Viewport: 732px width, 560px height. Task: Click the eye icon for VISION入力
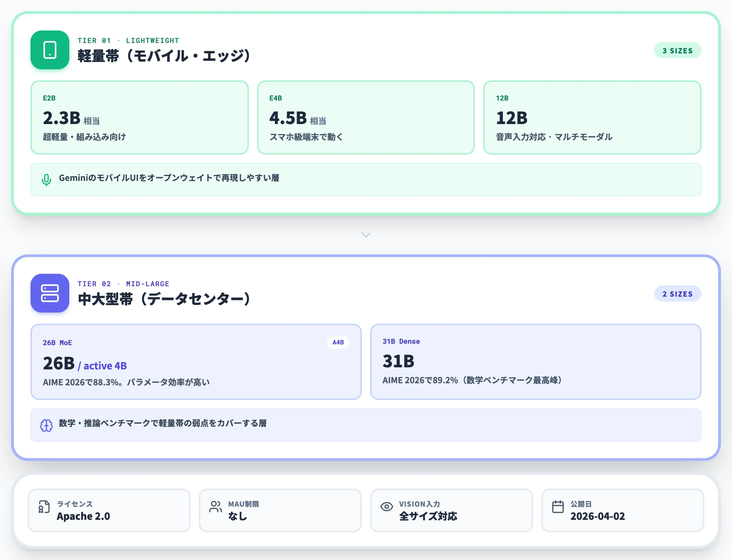[386, 507]
